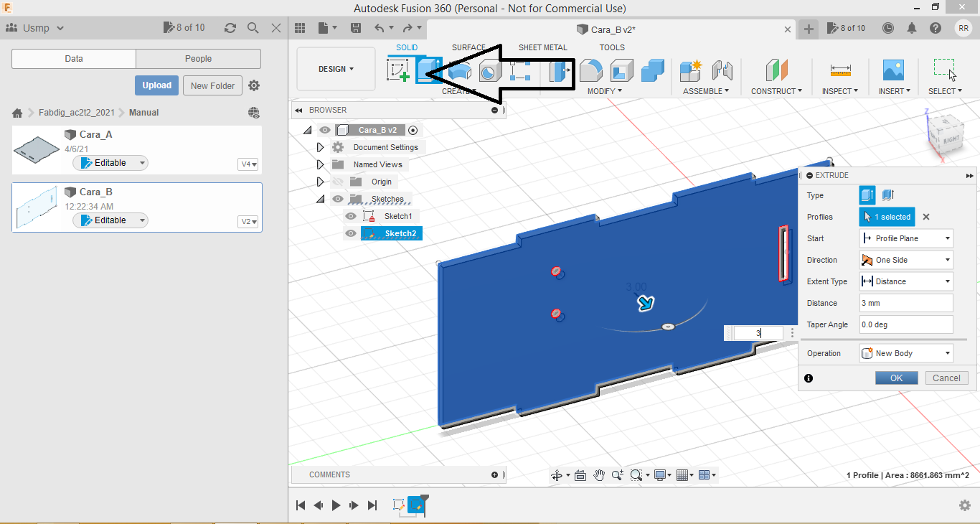Click the Offset Plane construct icon
Viewport: 980px width, 524px height.
tap(776, 70)
